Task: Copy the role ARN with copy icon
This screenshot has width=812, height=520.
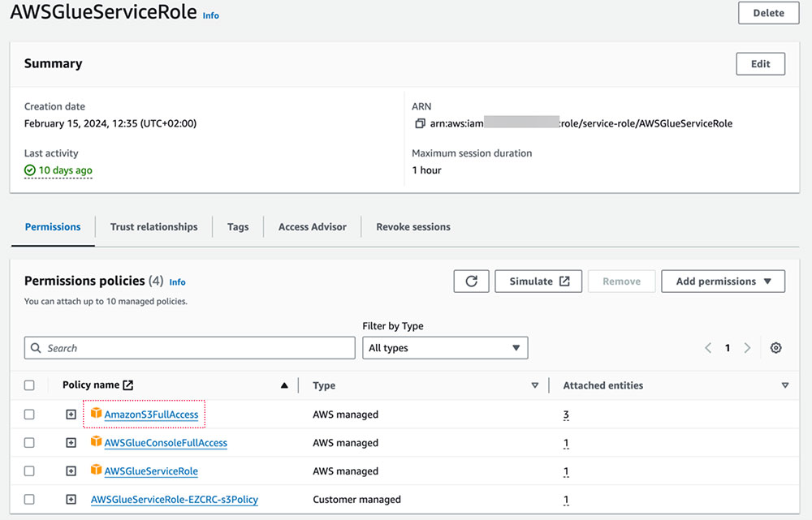Action: click(420, 123)
